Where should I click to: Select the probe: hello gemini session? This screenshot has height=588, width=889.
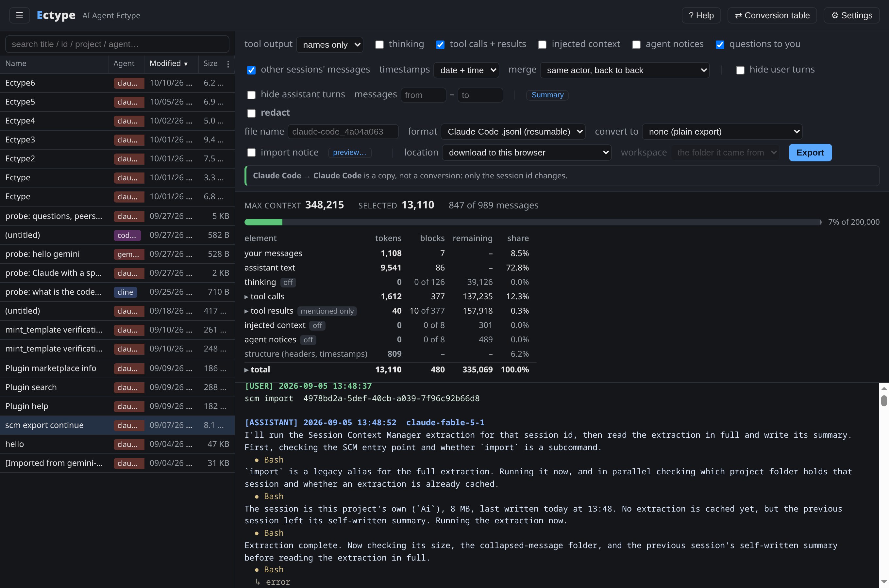point(117,254)
